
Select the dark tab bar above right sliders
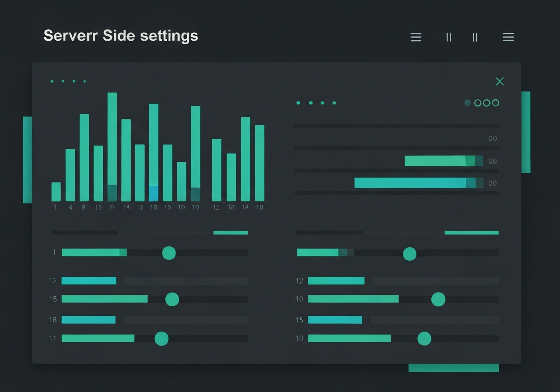click(x=329, y=233)
